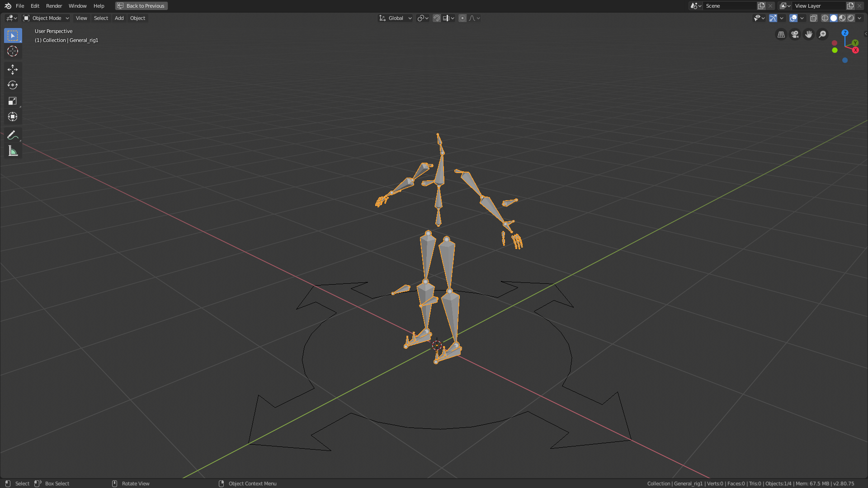
Task: Click the Back to Previous button
Action: tap(141, 6)
